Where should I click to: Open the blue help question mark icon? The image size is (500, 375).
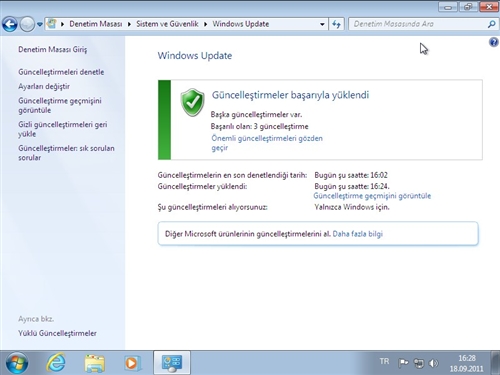pyautogui.click(x=493, y=42)
